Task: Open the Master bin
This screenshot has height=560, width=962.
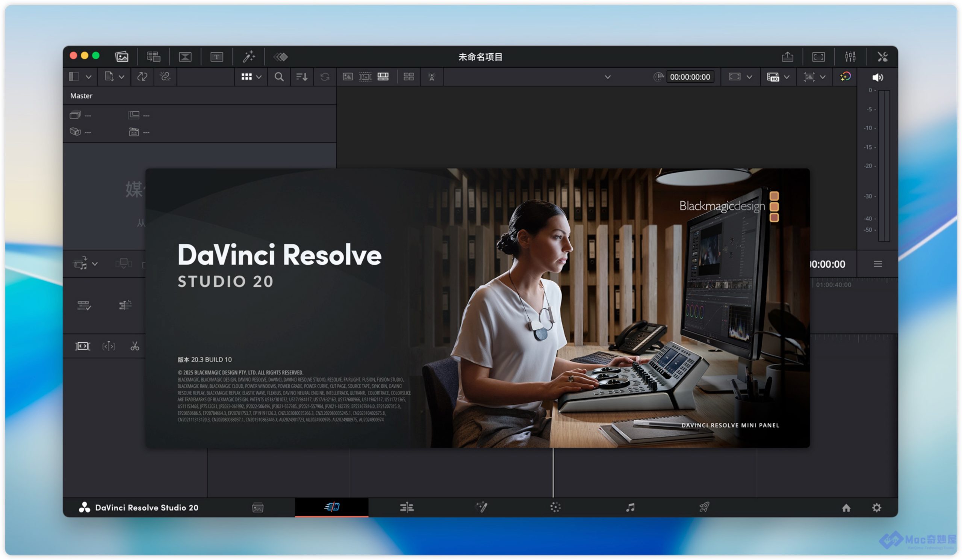Action: pyautogui.click(x=81, y=96)
